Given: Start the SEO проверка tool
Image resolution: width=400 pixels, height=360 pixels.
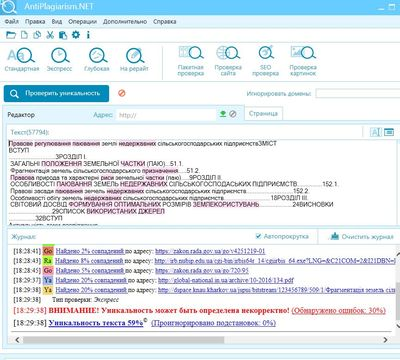Looking at the screenshot, I should point(265,61).
